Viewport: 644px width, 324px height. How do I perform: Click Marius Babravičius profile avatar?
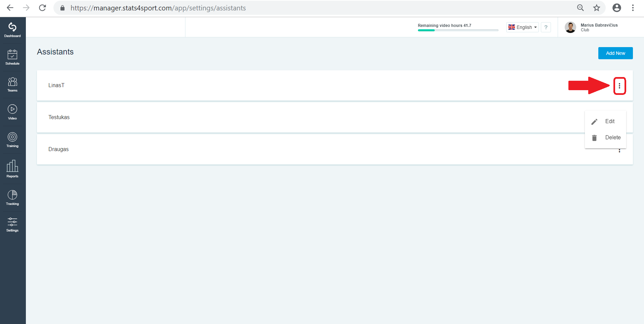[570, 27]
